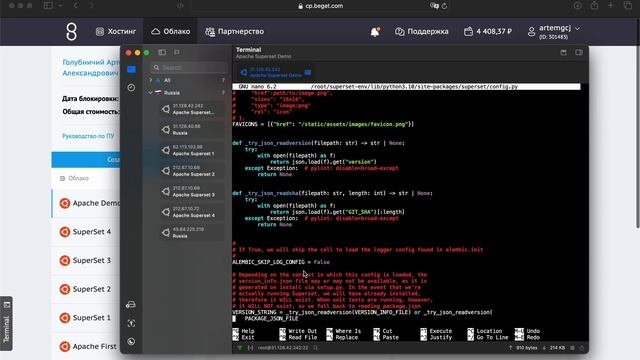Viewport: 640px width, 360px height.
Task: Open host 31.128.40.86 Russia
Action: click(x=192, y=129)
